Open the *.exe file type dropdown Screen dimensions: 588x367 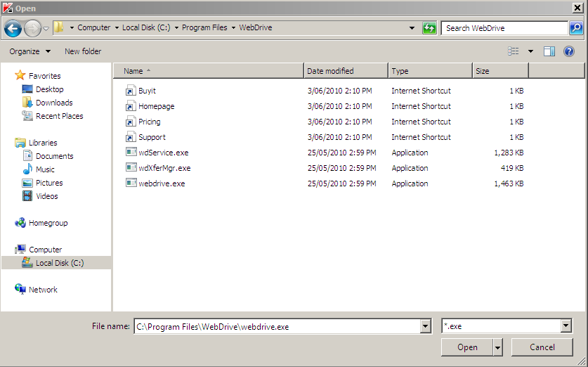(x=566, y=326)
